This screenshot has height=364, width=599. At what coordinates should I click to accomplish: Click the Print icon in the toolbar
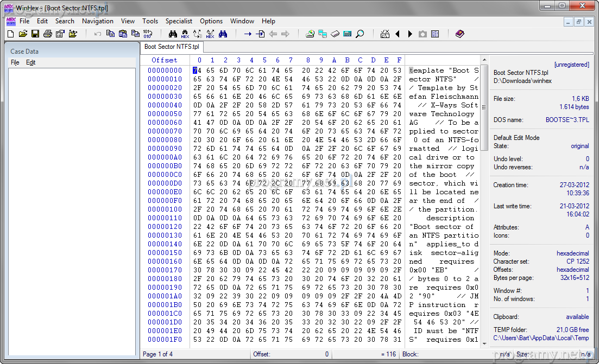click(x=47, y=34)
